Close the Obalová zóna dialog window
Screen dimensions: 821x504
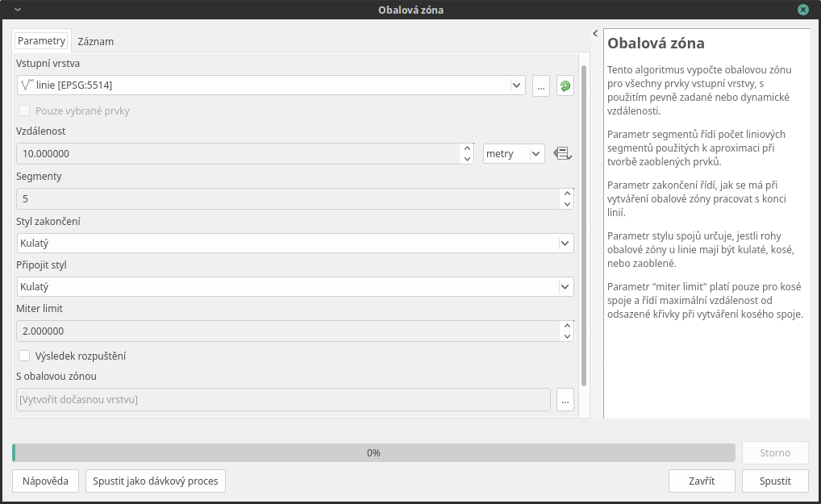802,10
